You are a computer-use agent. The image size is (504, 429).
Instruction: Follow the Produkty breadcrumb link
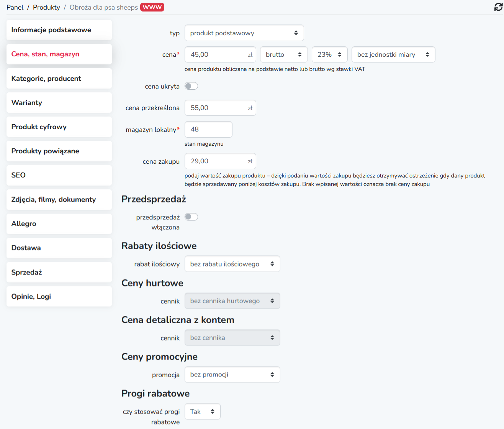[x=46, y=7]
